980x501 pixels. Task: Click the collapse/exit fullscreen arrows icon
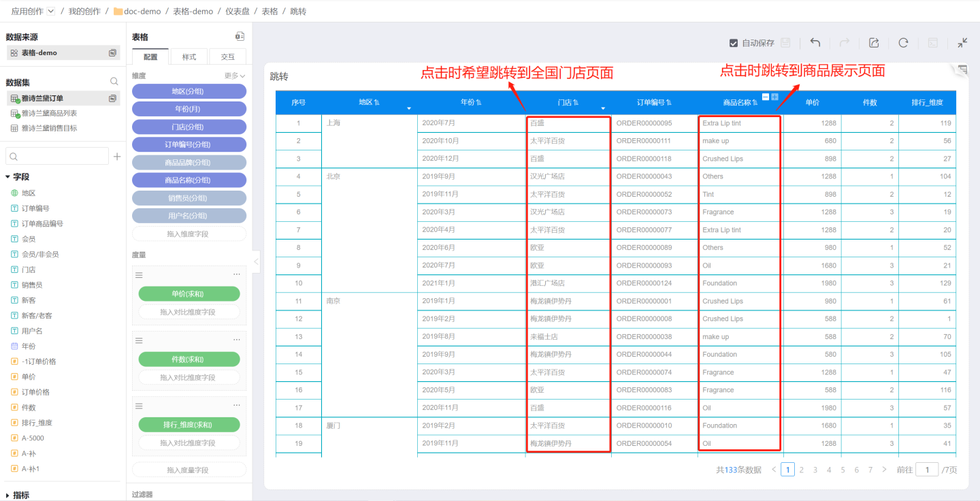pyautogui.click(x=962, y=43)
